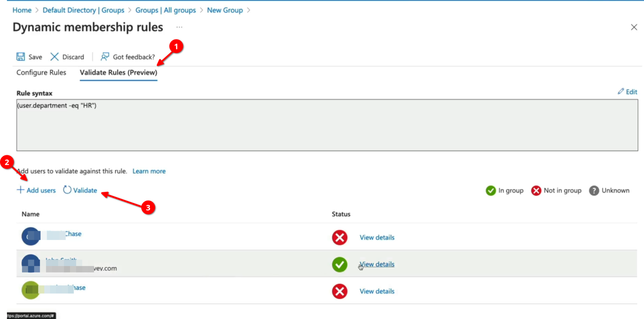
Task: Click inside the Rule syntax text box
Action: [327, 125]
